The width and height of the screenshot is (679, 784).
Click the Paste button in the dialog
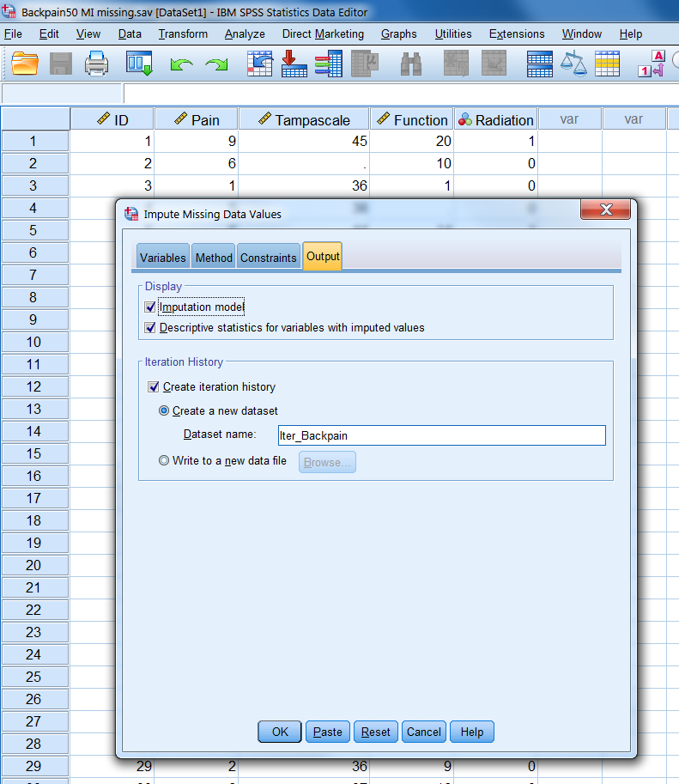[x=328, y=732]
